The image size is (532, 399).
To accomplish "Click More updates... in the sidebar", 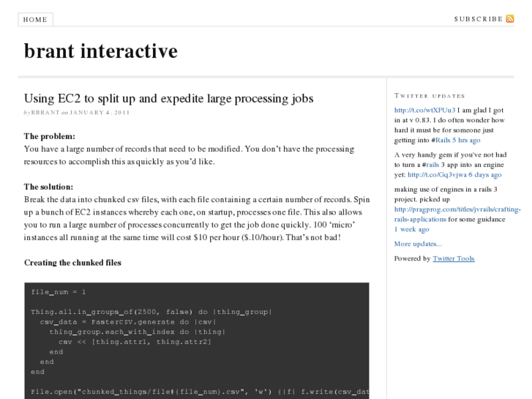I will (x=418, y=244).
